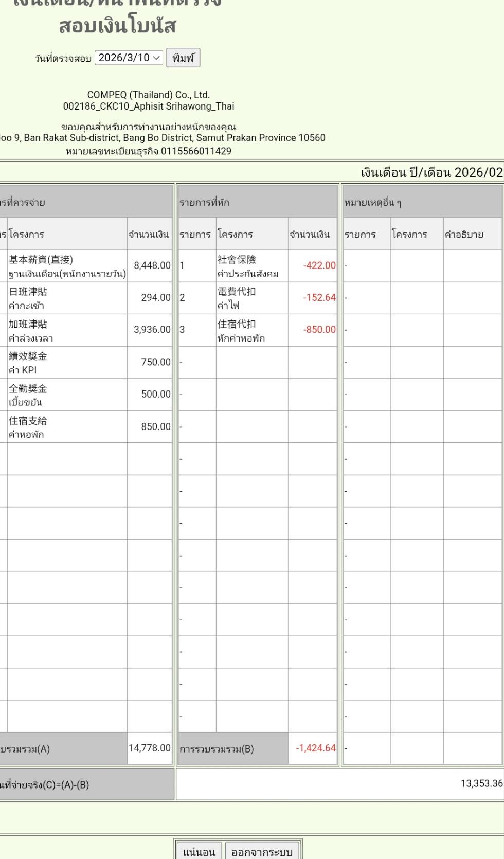The image size is (504, 859).
Task: Select the total income amount 14,778.00
Action: 149,748
